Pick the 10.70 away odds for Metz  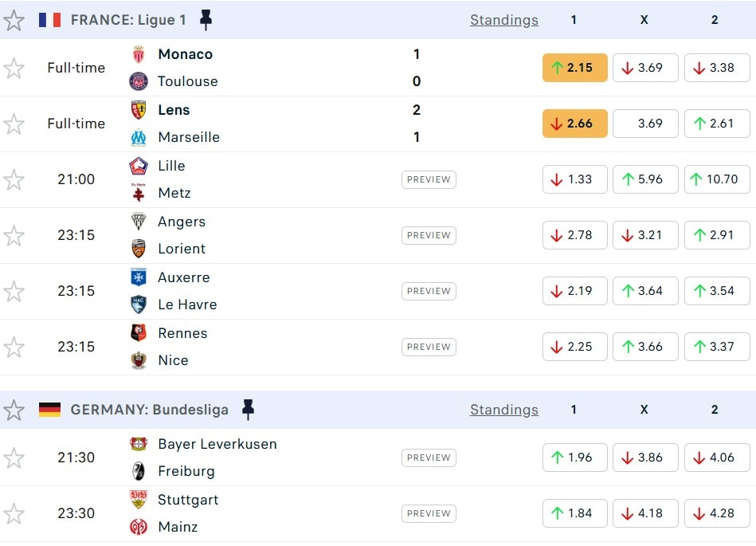tap(716, 179)
